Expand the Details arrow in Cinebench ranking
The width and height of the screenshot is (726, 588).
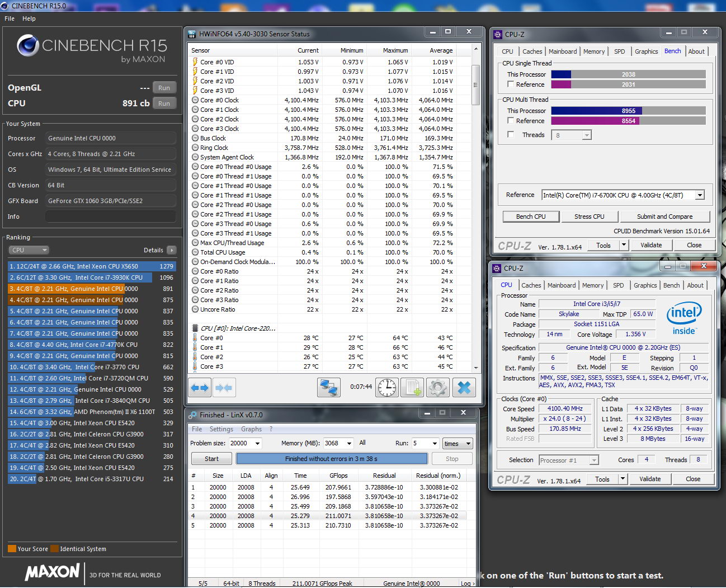[171, 250]
